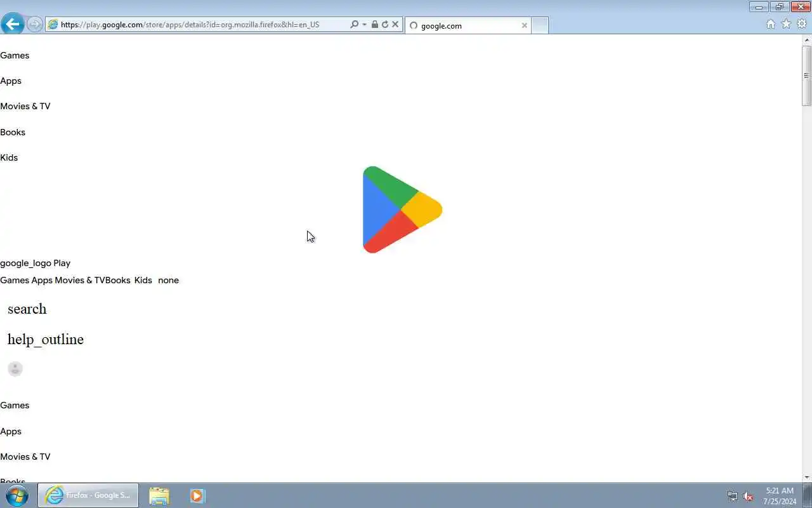Screen dimensions: 812x508
Task: Select Apps in the inline nav row
Action: point(42,280)
